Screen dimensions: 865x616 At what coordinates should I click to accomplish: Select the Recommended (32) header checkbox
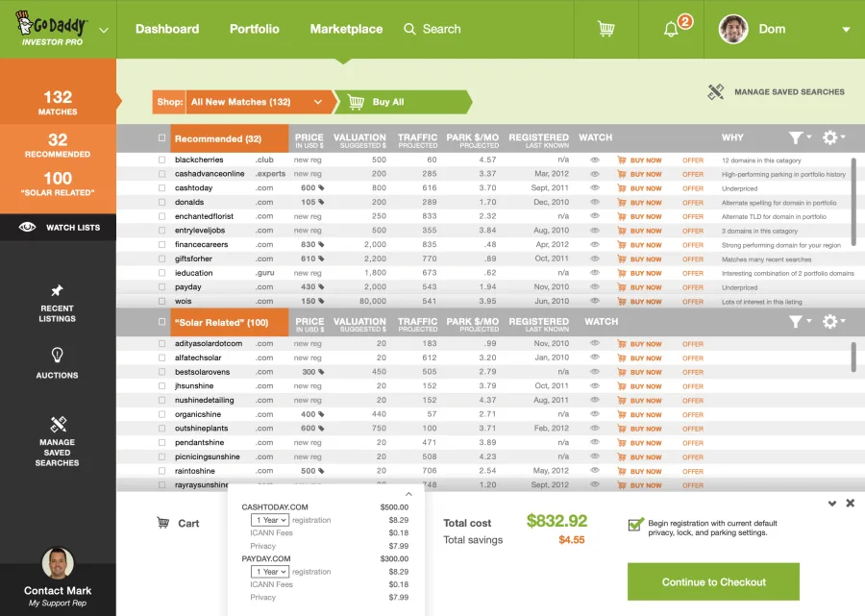(161, 137)
